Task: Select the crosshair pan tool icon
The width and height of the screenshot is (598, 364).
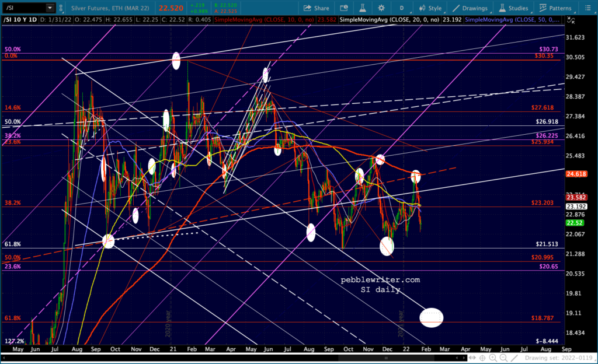Action: (x=482, y=358)
